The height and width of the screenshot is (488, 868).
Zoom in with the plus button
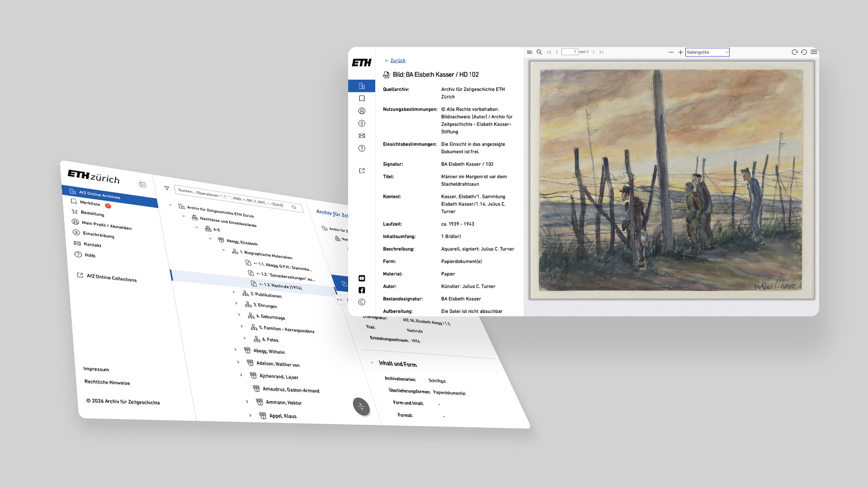680,52
